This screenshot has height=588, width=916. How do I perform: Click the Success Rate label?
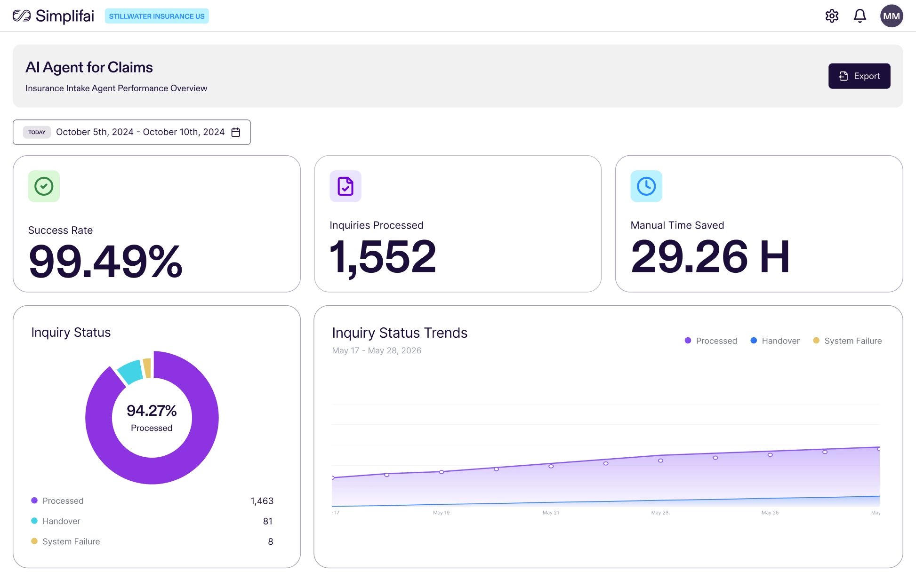point(60,230)
